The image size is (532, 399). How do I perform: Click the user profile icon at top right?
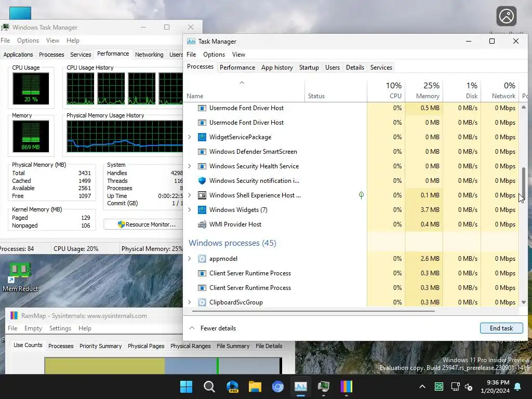(506, 16)
